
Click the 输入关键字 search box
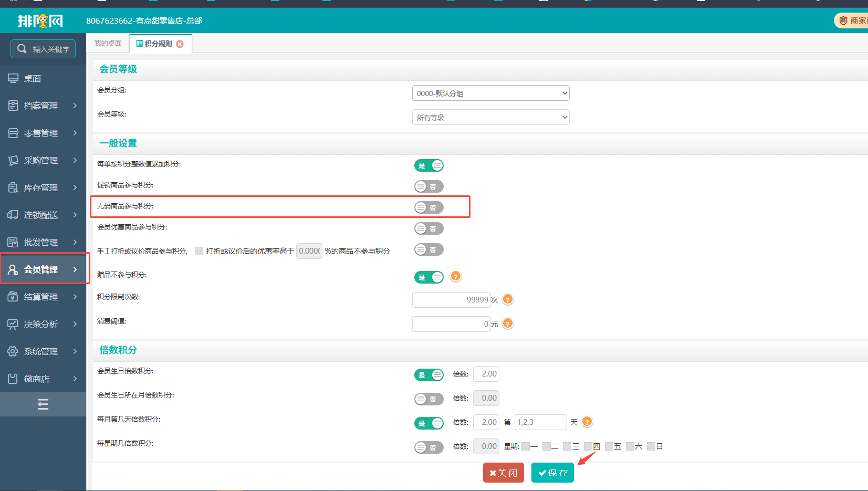pos(43,49)
